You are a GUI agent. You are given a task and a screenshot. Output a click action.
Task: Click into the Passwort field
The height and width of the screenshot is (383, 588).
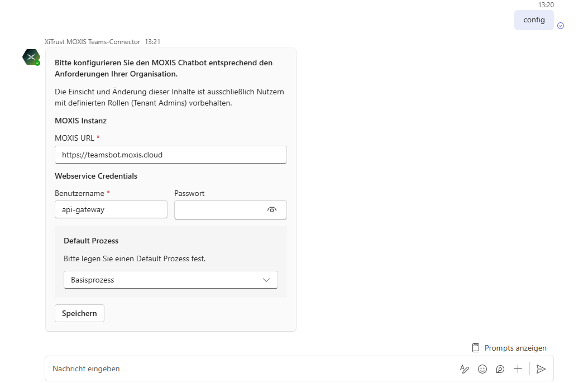[218, 210]
